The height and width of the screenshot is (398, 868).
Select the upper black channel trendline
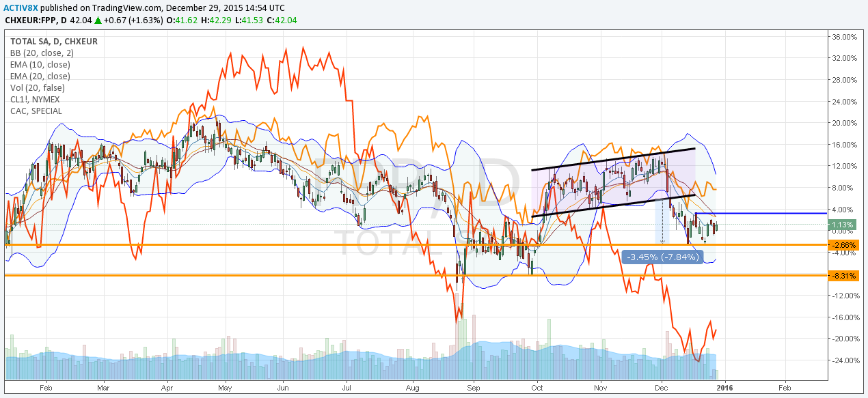click(613, 159)
